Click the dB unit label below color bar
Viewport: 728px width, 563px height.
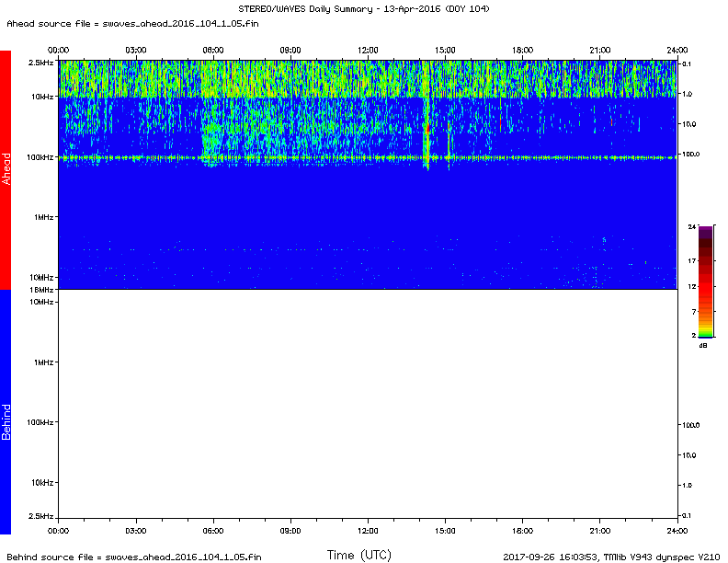(x=704, y=346)
